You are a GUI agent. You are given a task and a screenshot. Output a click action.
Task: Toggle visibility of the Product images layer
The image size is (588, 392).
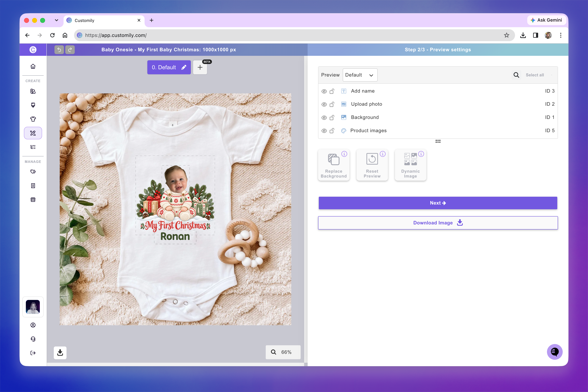click(324, 131)
